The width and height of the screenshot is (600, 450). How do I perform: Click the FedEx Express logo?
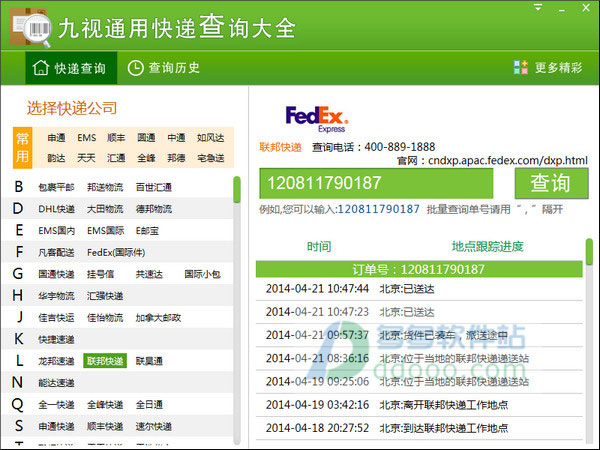pyautogui.click(x=317, y=119)
